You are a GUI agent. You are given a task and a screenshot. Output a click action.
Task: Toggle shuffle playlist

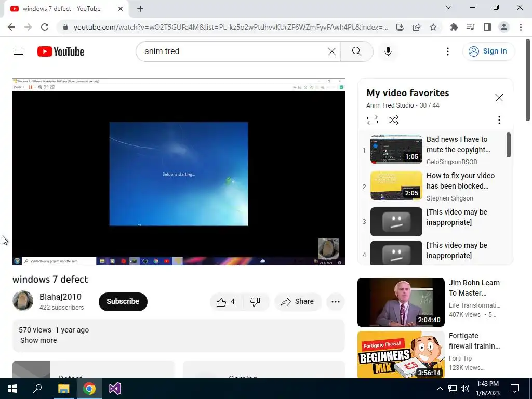(393, 120)
